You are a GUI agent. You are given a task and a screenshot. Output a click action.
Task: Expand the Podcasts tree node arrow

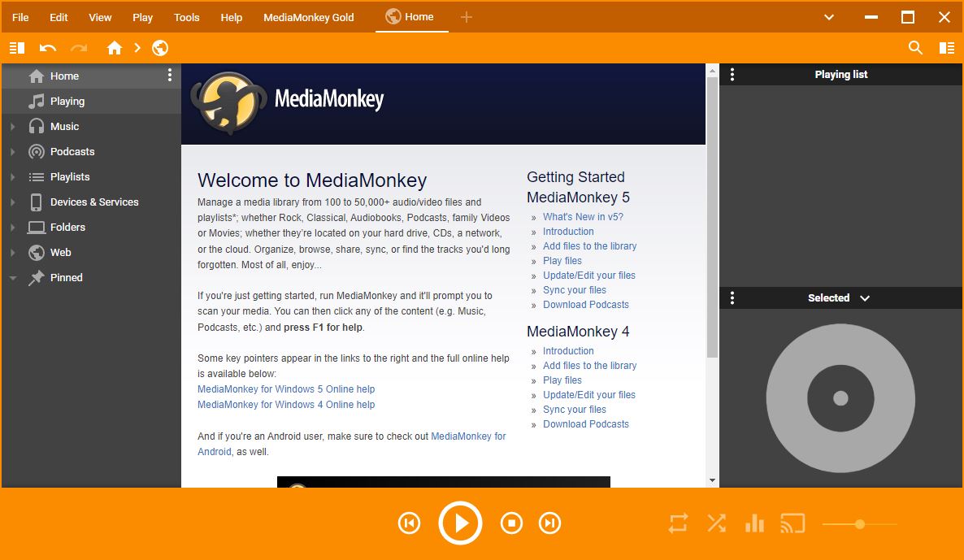12,152
